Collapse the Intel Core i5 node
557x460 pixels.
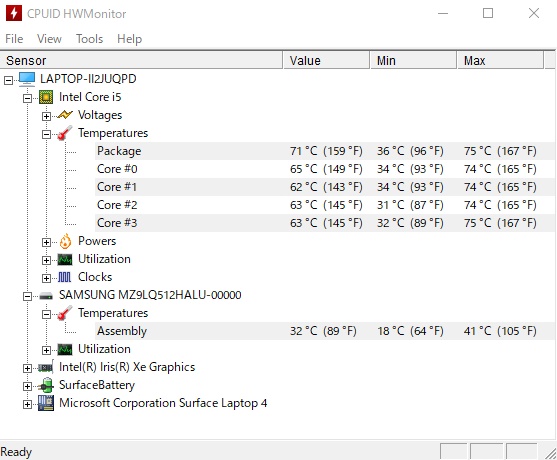[x=27, y=98]
